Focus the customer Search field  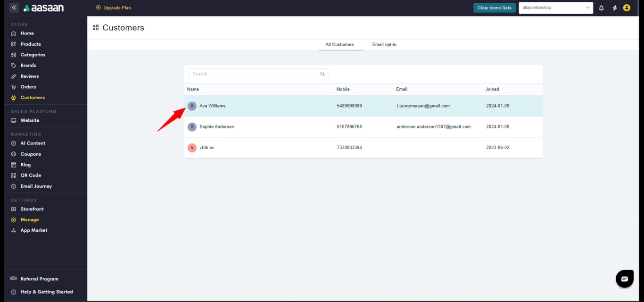(255, 74)
